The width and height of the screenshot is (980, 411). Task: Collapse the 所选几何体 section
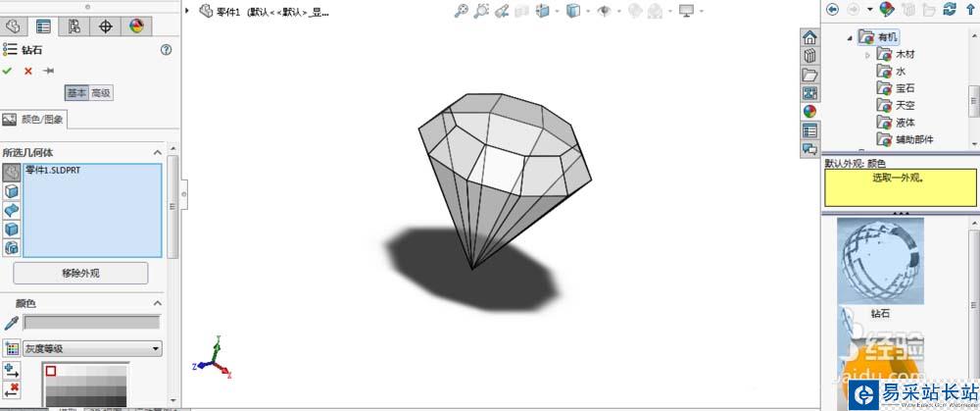click(158, 152)
